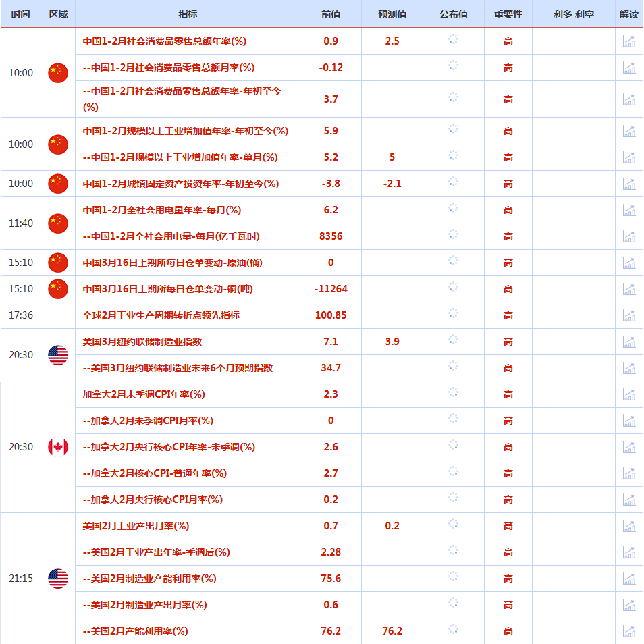Click US flag beside 纽约联储制造业指数 rows
The width and height of the screenshot is (644, 644).
tap(58, 355)
